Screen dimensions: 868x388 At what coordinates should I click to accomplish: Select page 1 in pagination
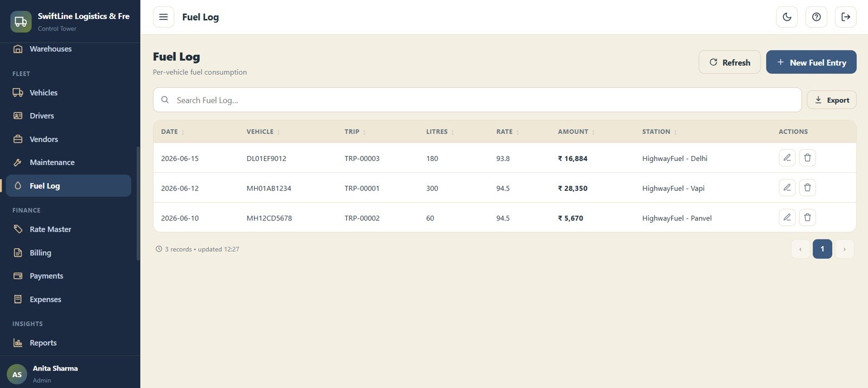(822, 249)
